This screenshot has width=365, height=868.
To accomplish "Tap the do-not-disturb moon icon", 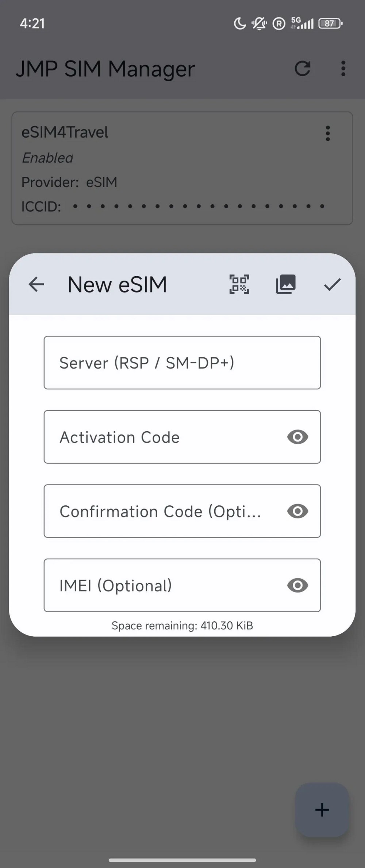I will point(239,24).
